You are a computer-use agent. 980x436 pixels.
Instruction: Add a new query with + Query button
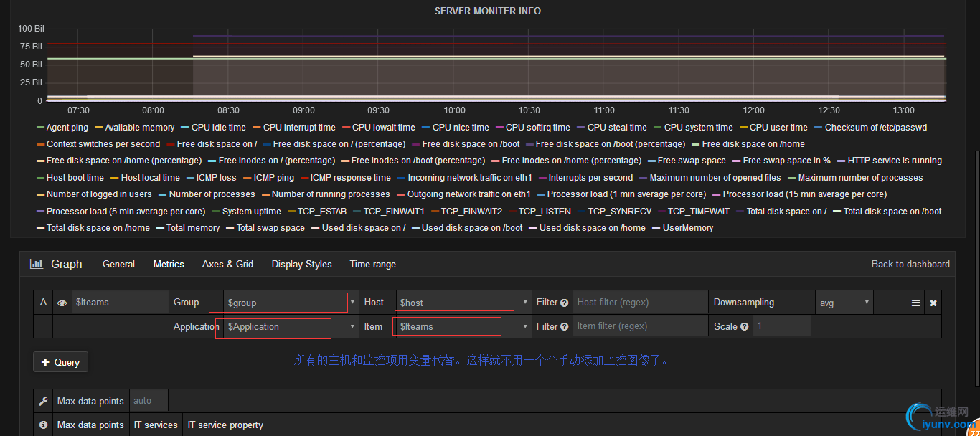[61, 362]
